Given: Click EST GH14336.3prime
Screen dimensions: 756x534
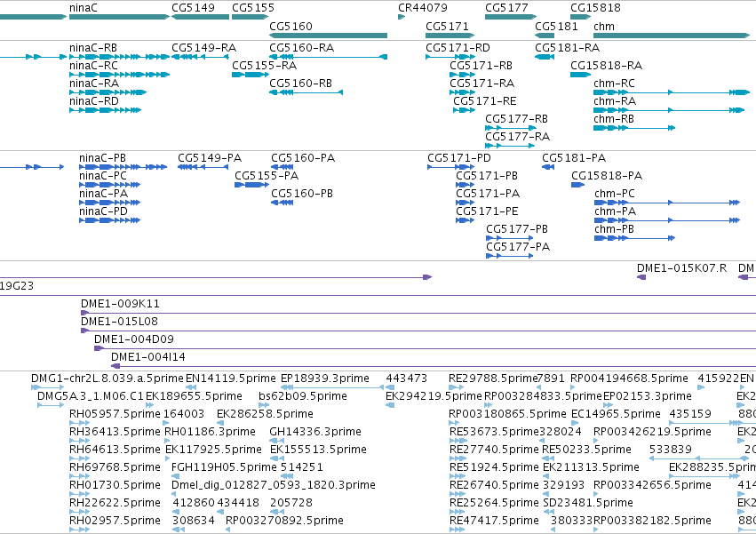Looking at the screenshot, I should point(275,441).
